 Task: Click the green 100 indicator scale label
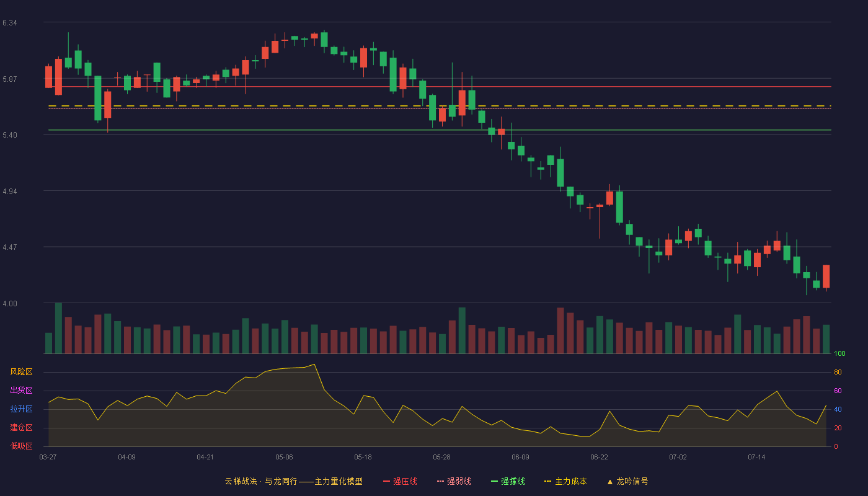pyautogui.click(x=839, y=354)
